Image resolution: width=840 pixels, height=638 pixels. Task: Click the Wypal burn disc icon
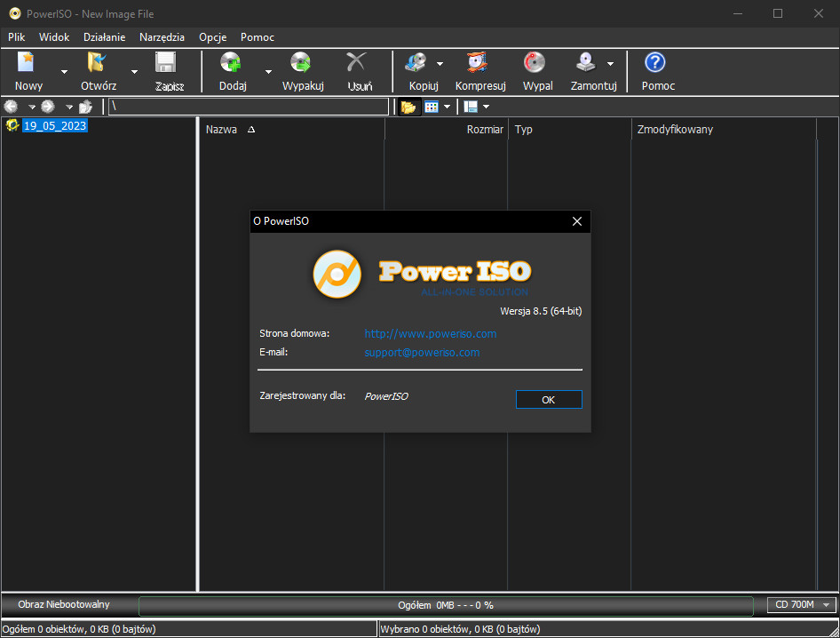point(535,63)
